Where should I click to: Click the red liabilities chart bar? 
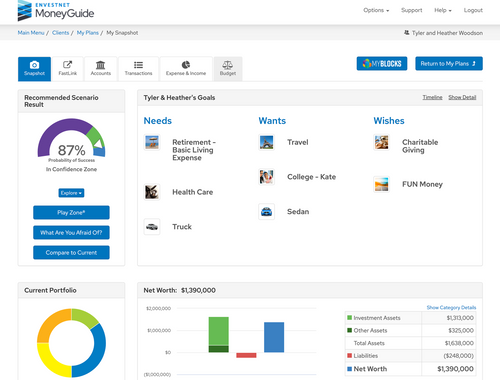pyautogui.click(x=246, y=355)
